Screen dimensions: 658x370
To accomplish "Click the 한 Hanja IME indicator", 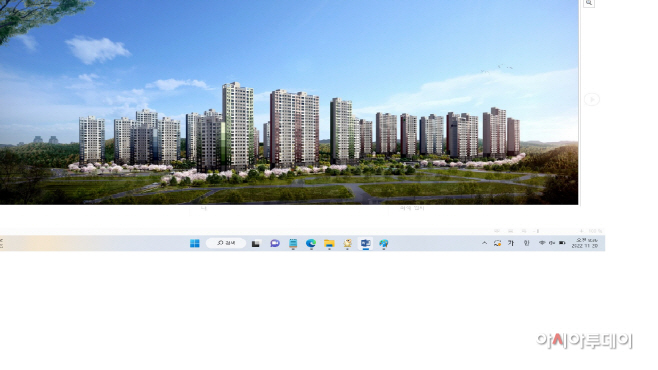I will click(526, 243).
